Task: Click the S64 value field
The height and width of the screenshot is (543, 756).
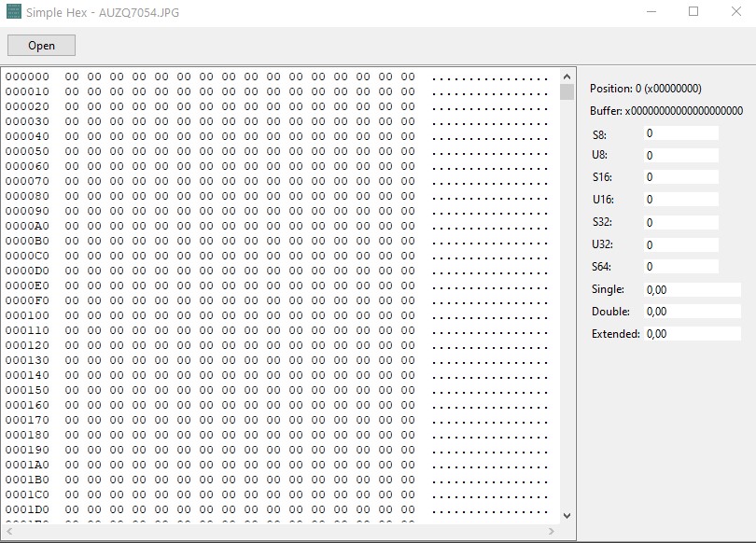Action: (x=681, y=267)
